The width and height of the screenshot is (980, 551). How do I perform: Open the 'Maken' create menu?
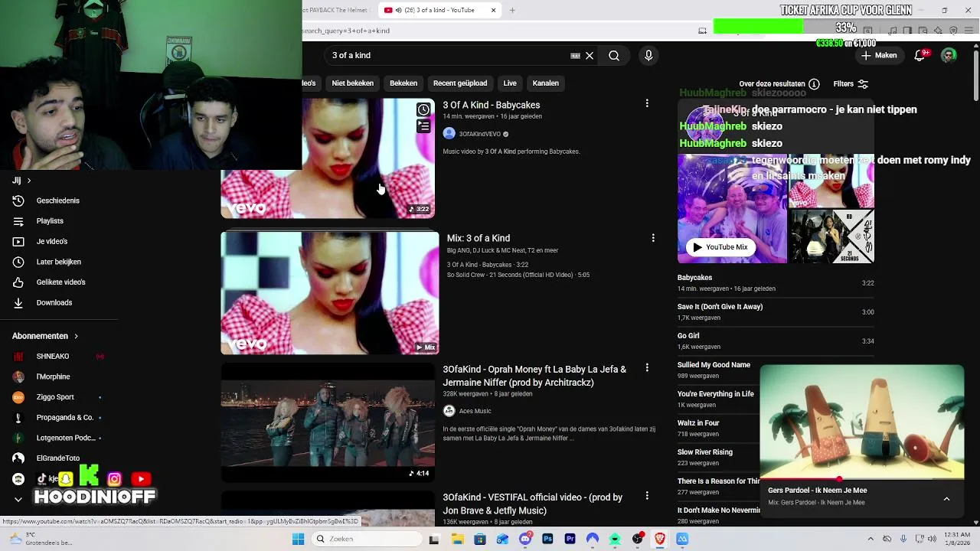coord(878,55)
